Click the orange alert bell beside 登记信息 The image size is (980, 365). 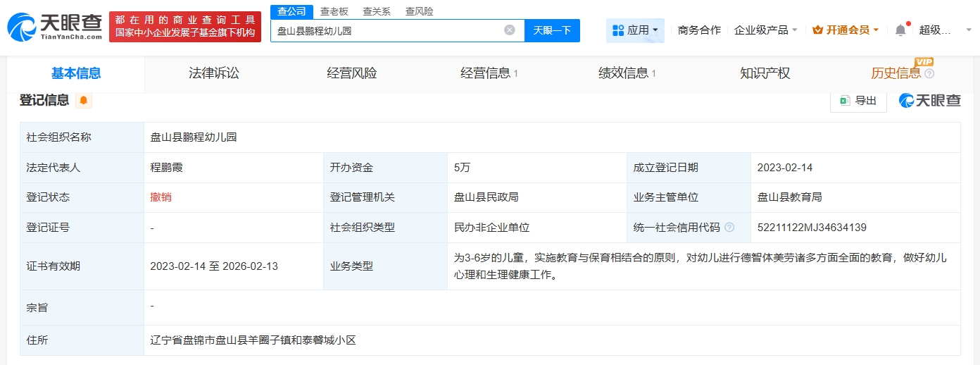click(84, 101)
